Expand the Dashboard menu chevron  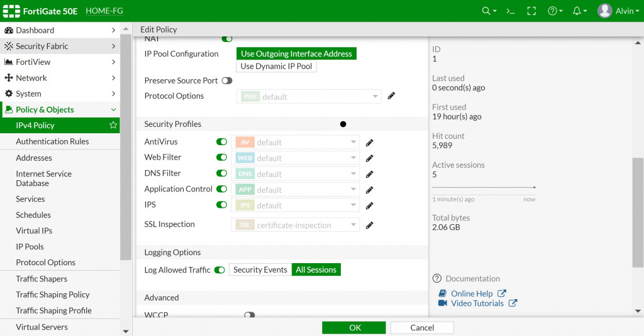tap(113, 30)
